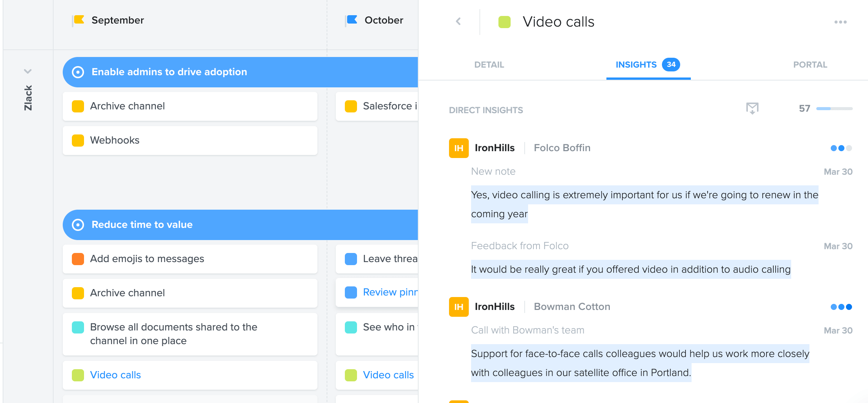The image size is (868, 403).
Task: Click highlighted insight about renewing next year
Action: click(x=644, y=204)
